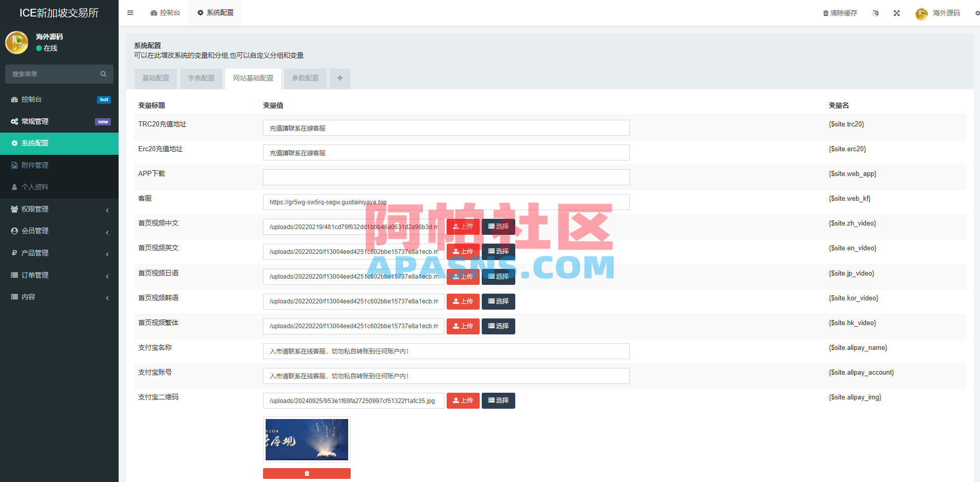Click the 选择 button for 支付宝二维码

coord(498,400)
